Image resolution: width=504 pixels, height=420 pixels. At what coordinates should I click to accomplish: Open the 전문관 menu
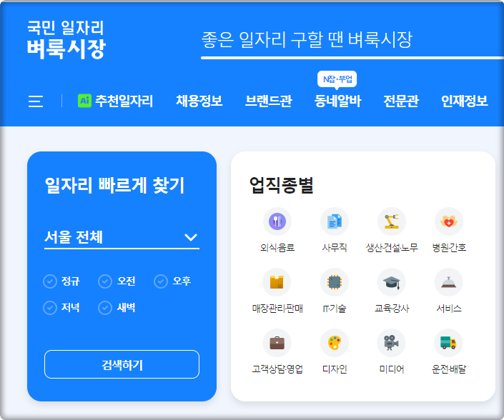(401, 101)
